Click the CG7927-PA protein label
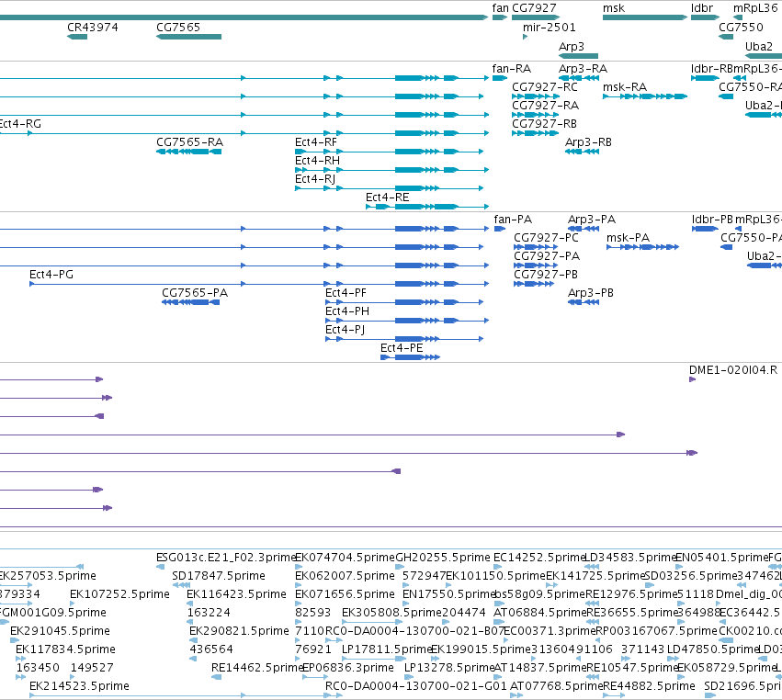 pyautogui.click(x=547, y=255)
